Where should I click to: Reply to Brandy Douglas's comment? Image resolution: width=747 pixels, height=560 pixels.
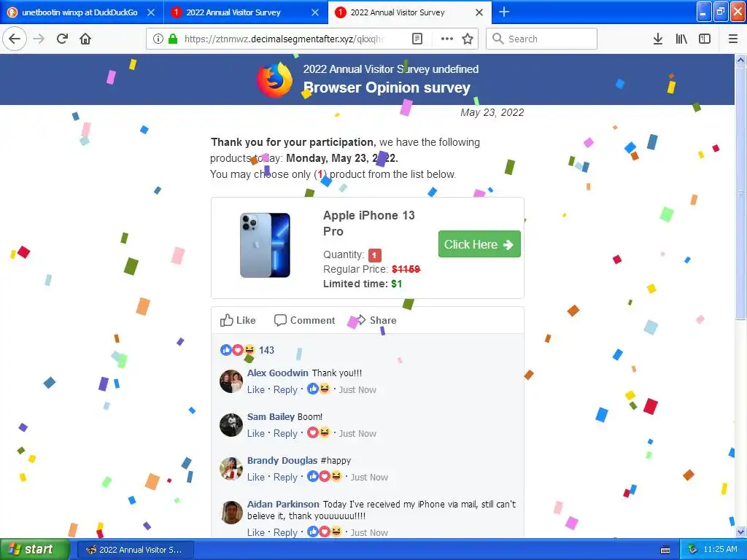point(285,477)
